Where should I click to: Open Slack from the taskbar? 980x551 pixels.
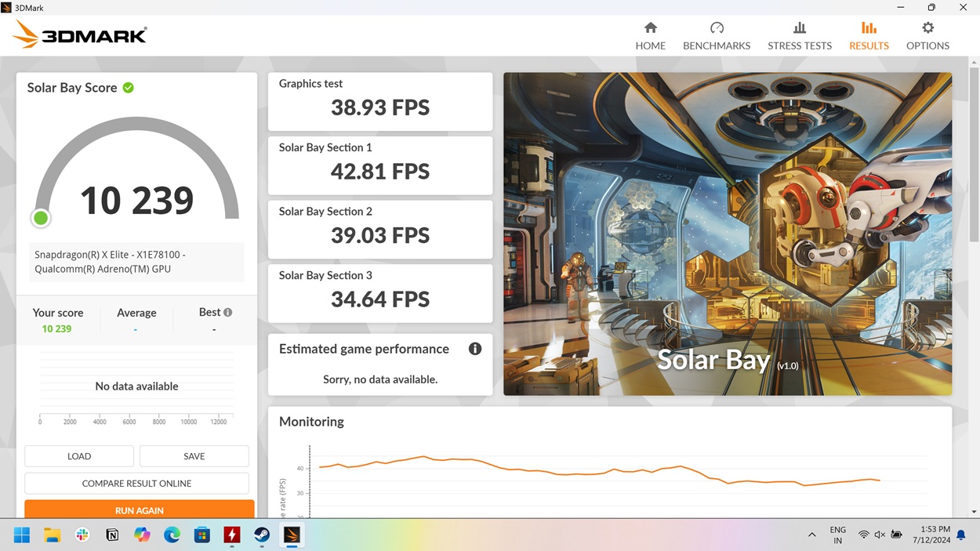(82, 535)
